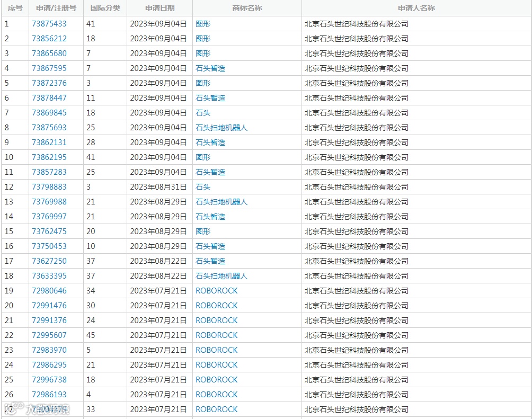Open application number 72980646 link
Screen dimensions: 532x419
(49, 291)
